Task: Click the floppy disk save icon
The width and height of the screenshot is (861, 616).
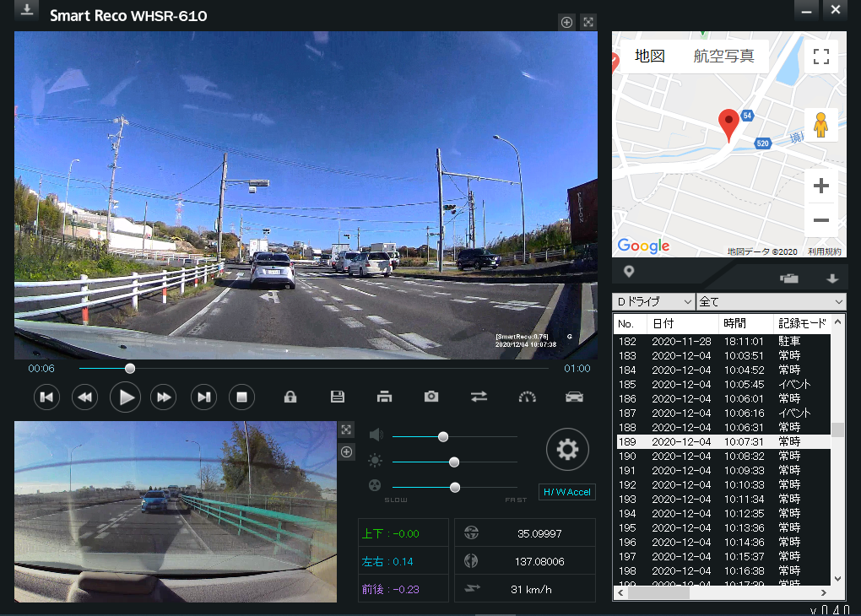Action: point(338,397)
